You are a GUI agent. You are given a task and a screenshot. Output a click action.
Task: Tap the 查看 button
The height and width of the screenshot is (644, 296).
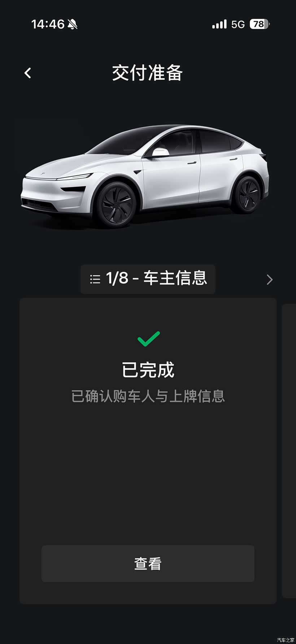pos(148,564)
